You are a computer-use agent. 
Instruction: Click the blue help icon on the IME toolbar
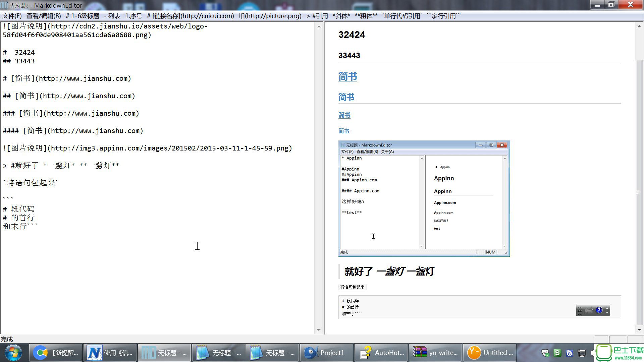tap(599, 310)
